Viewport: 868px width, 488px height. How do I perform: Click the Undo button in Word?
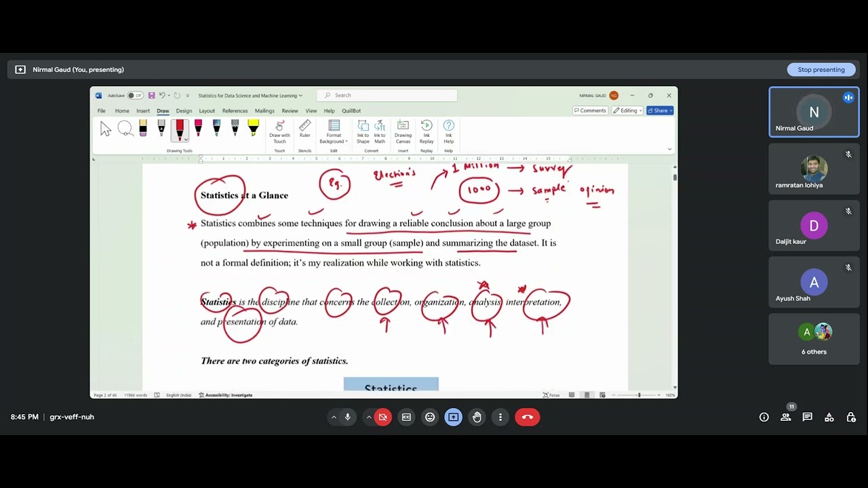tap(161, 96)
